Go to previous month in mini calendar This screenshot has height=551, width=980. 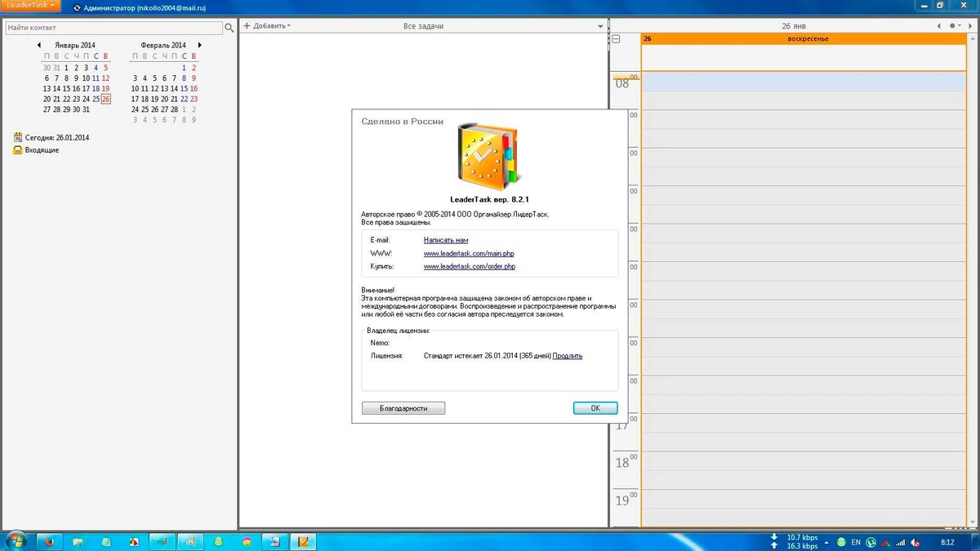tap(40, 45)
